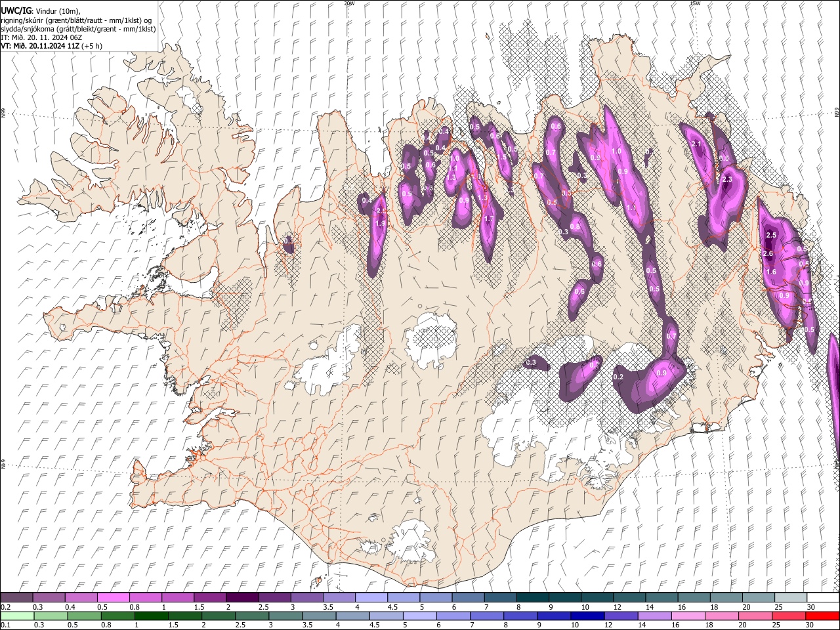
Task: Pick the grey-green rain swatch labeled 3
Action: click(285, 616)
